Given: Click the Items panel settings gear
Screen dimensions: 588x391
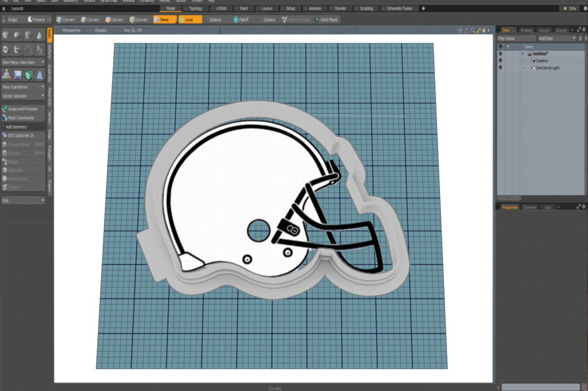Looking at the screenshot, I should point(584,30).
